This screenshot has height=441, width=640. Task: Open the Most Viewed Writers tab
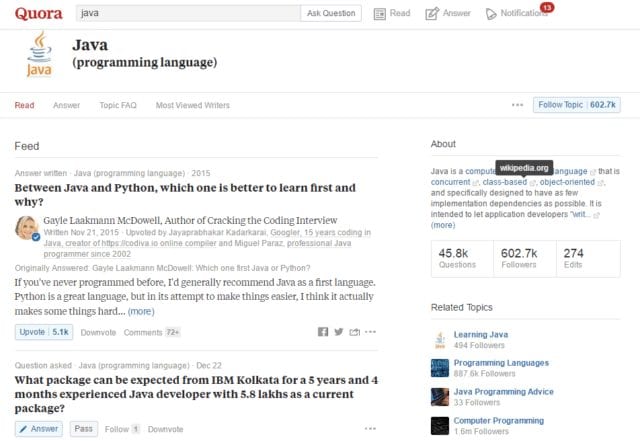pos(193,105)
